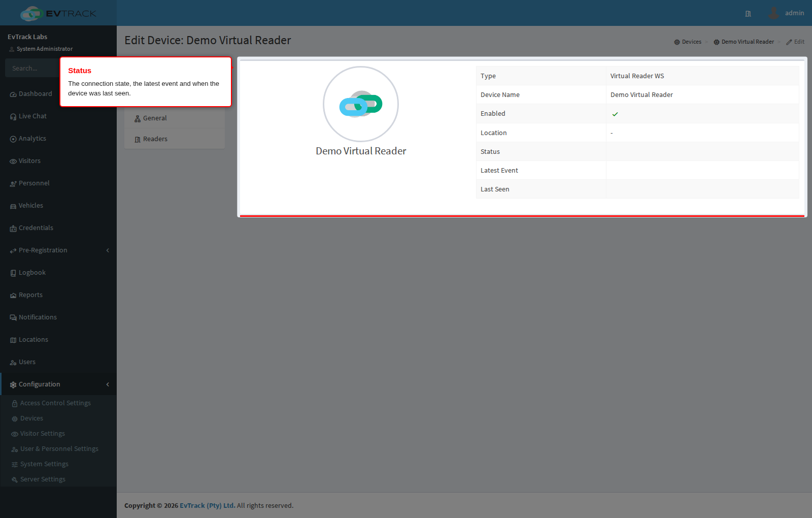Image resolution: width=812 pixels, height=518 pixels.
Task: Open System Settings submenu item
Action: tap(58, 464)
